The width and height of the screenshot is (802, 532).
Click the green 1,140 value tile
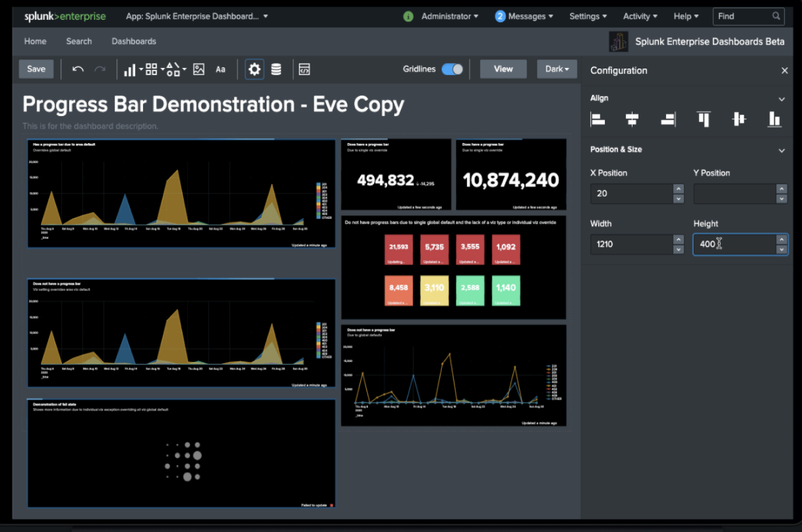pyautogui.click(x=506, y=291)
